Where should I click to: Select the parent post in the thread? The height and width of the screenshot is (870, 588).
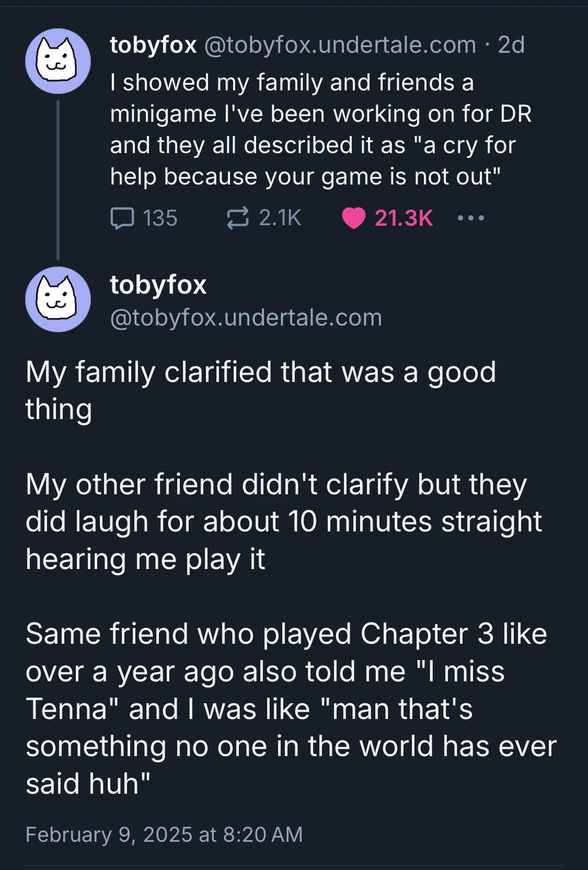pyautogui.click(x=293, y=131)
